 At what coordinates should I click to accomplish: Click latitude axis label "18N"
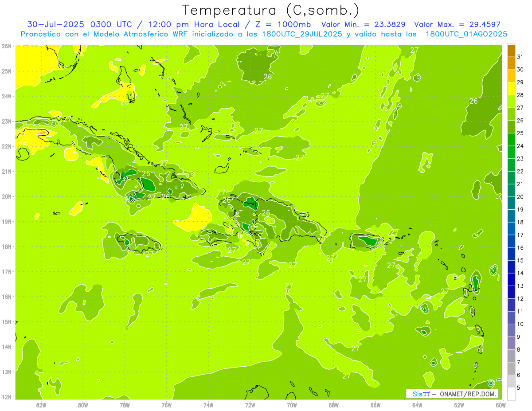(x=6, y=247)
